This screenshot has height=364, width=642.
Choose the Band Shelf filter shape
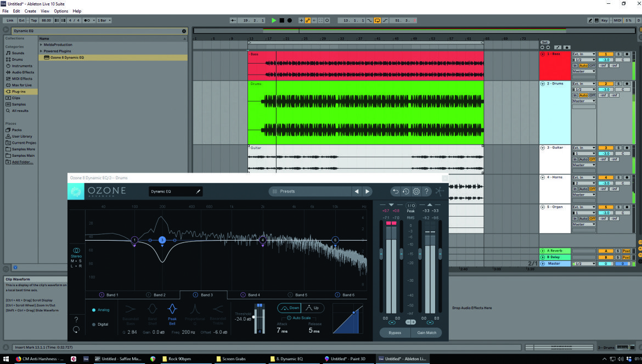pos(153,314)
